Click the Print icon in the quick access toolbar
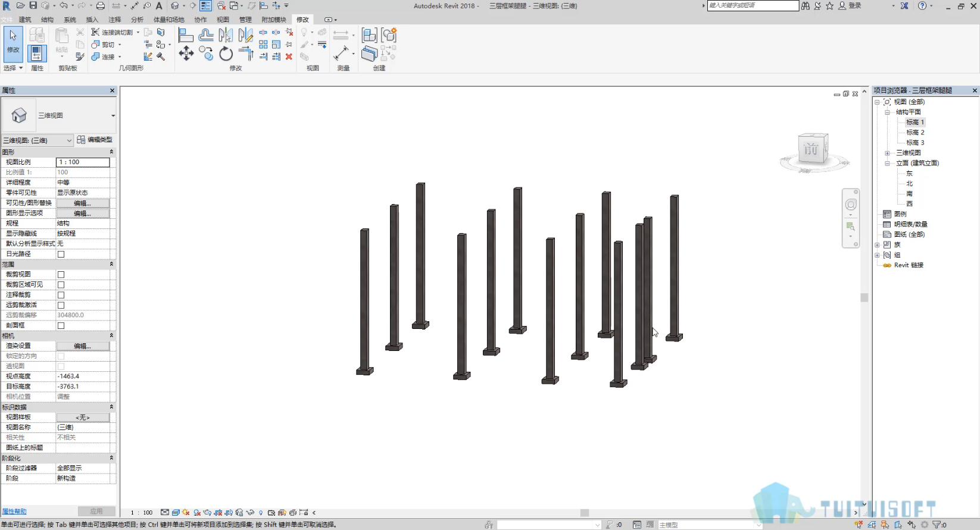The image size is (980, 530). point(101,6)
